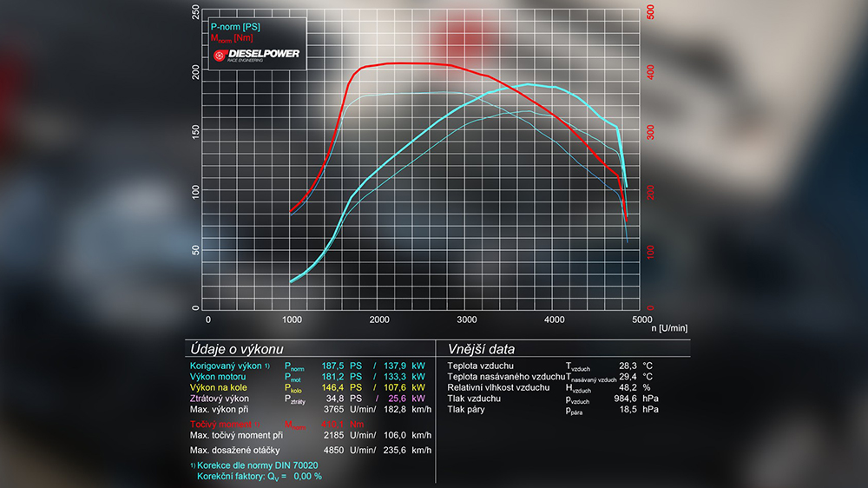
Task: Click the "Korigovaný výkon" row label
Action: click(230, 366)
